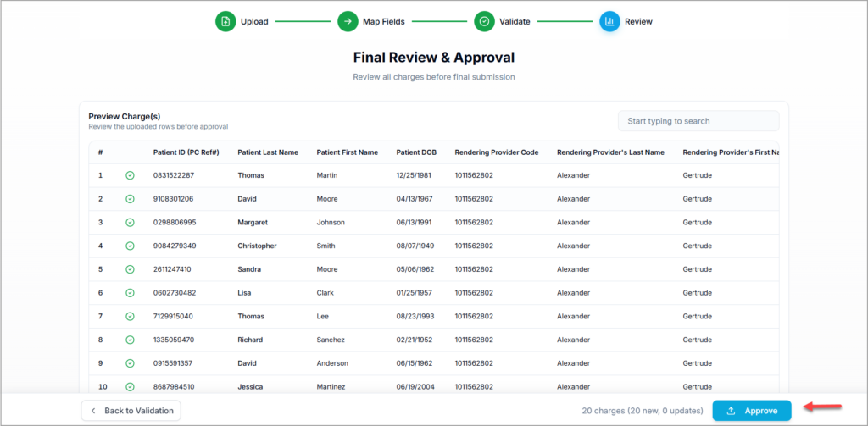Select the Upload step label
The height and width of the screenshot is (426, 868).
tap(254, 22)
